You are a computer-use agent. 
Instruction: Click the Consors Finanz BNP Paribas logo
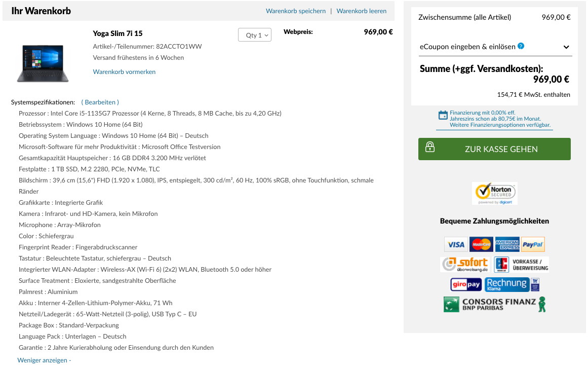[x=495, y=304]
